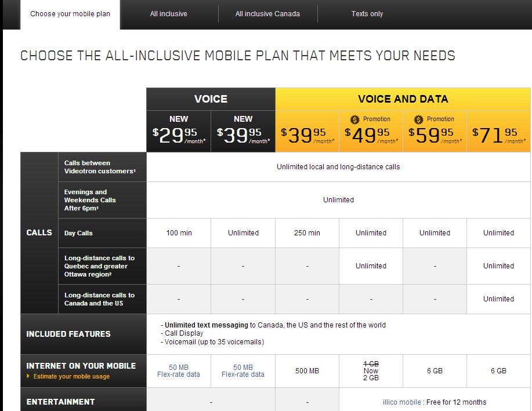Click the VOICE category header
Screen dimensions: 532x411
coord(211,99)
